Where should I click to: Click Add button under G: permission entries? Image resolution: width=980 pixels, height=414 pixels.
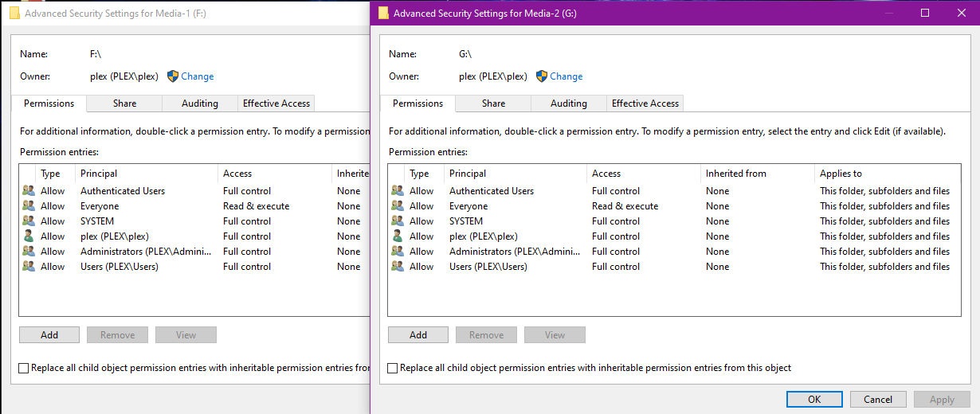(418, 335)
